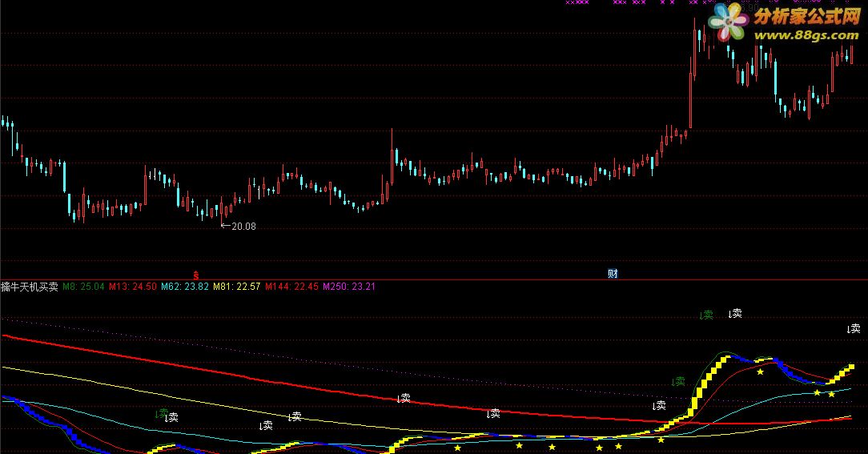Open the 财 financial info marker
The height and width of the screenshot is (454, 868).
(613, 274)
